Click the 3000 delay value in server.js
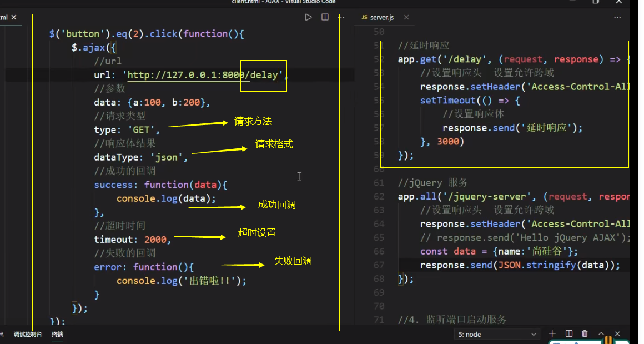Viewport: 644px width, 344px height. tap(447, 142)
